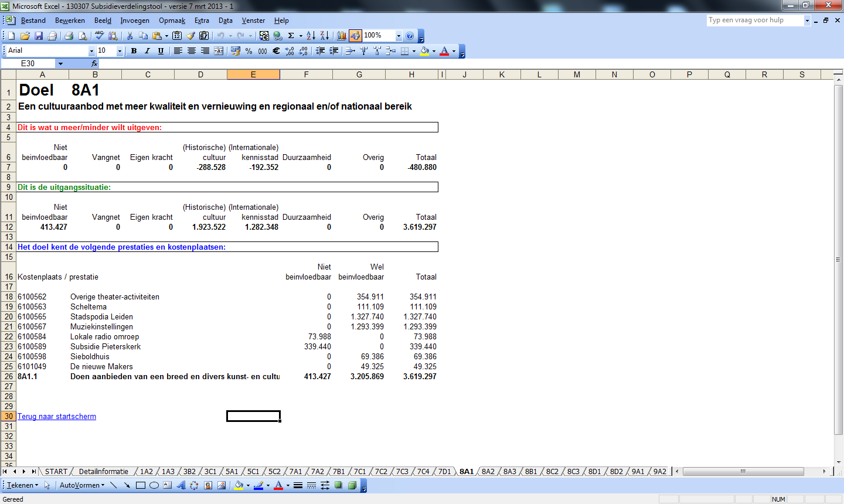
Task: Sort descending with the Z-A icon
Action: point(324,36)
